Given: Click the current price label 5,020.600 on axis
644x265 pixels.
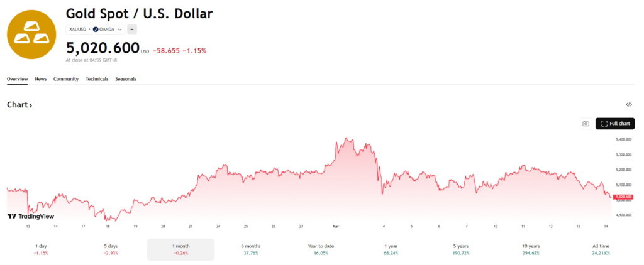Looking at the screenshot, I should (623, 197).
